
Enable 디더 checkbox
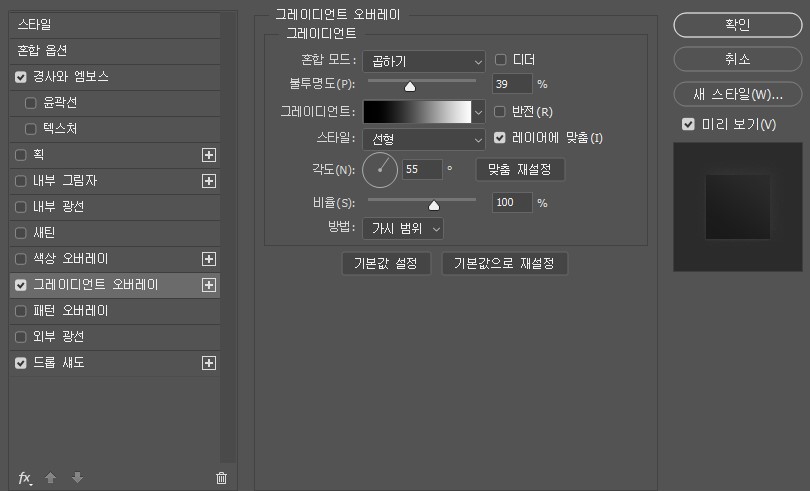point(500,59)
